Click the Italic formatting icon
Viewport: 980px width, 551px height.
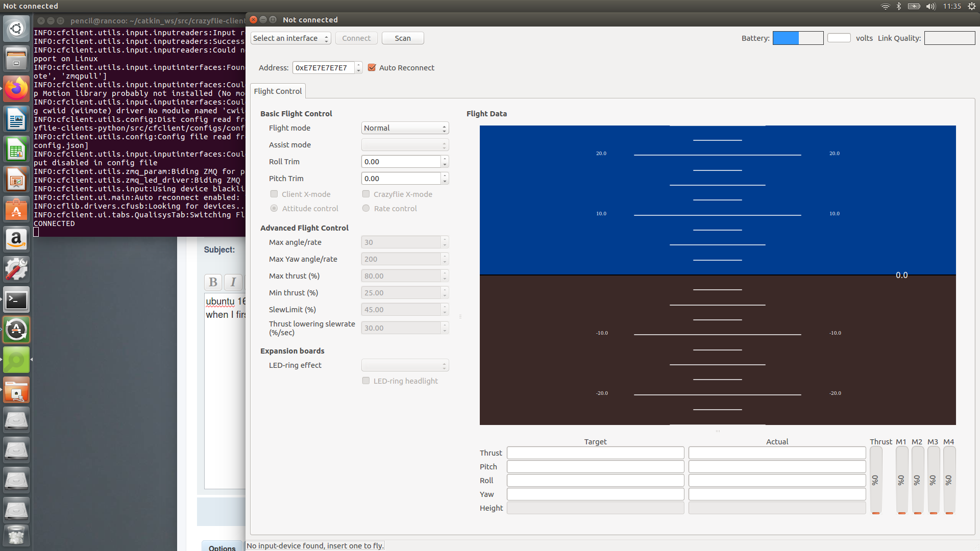[233, 282]
